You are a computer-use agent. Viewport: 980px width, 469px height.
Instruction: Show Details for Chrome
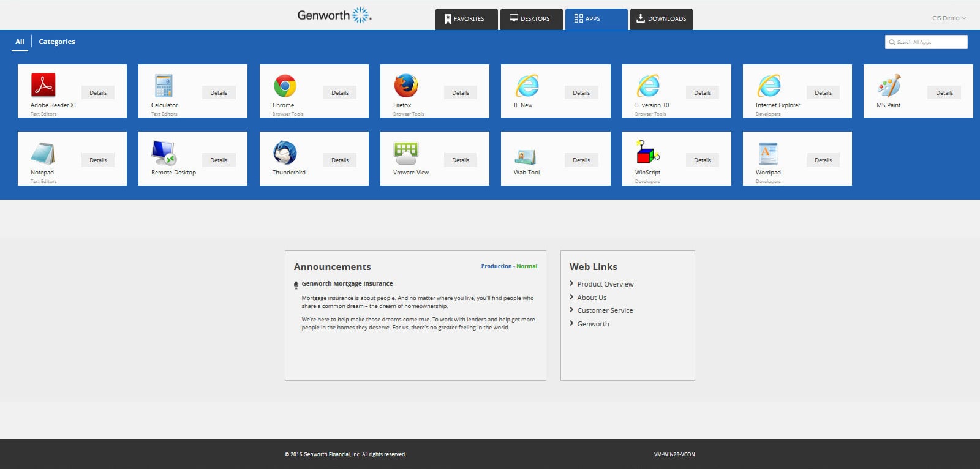pos(340,93)
